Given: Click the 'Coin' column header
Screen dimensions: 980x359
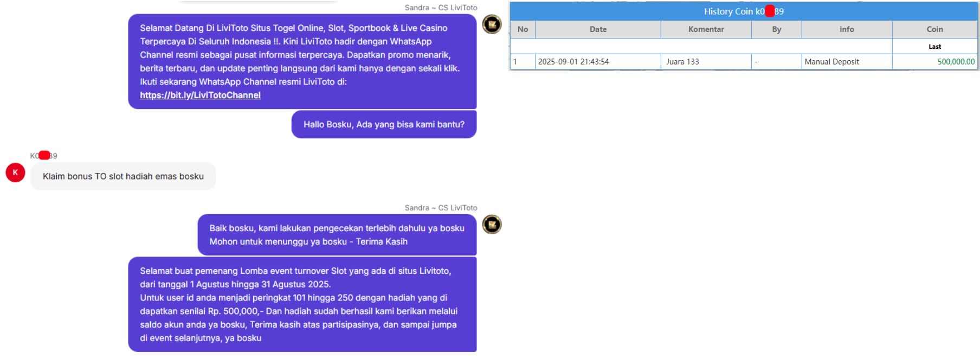Looking at the screenshot, I should pos(934,29).
